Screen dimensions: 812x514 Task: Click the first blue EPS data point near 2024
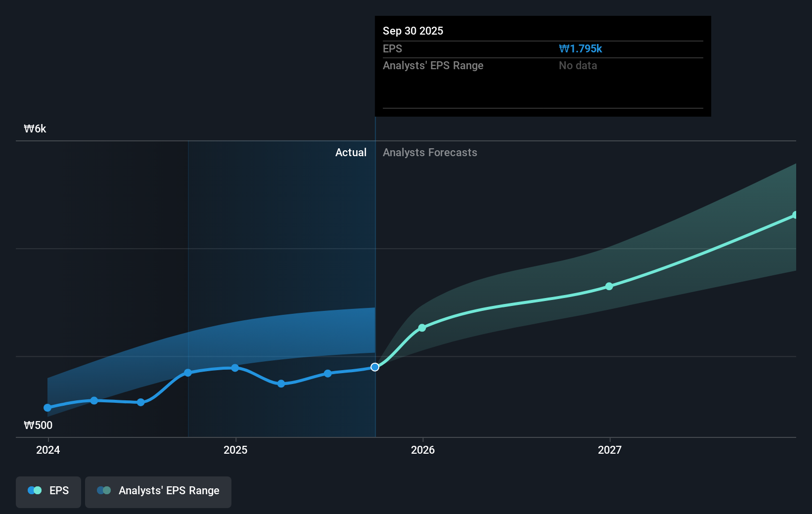click(47, 408)
